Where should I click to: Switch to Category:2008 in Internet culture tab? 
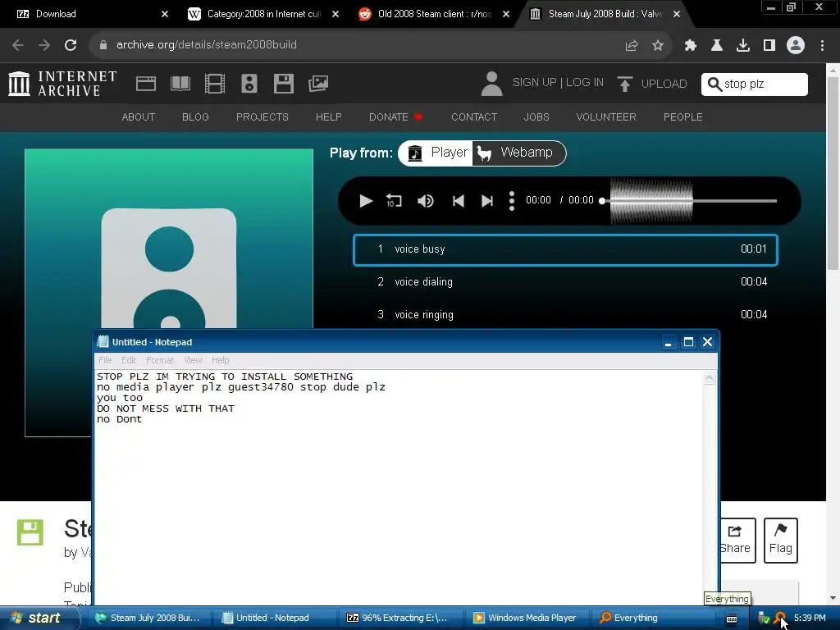coord(263,14)
